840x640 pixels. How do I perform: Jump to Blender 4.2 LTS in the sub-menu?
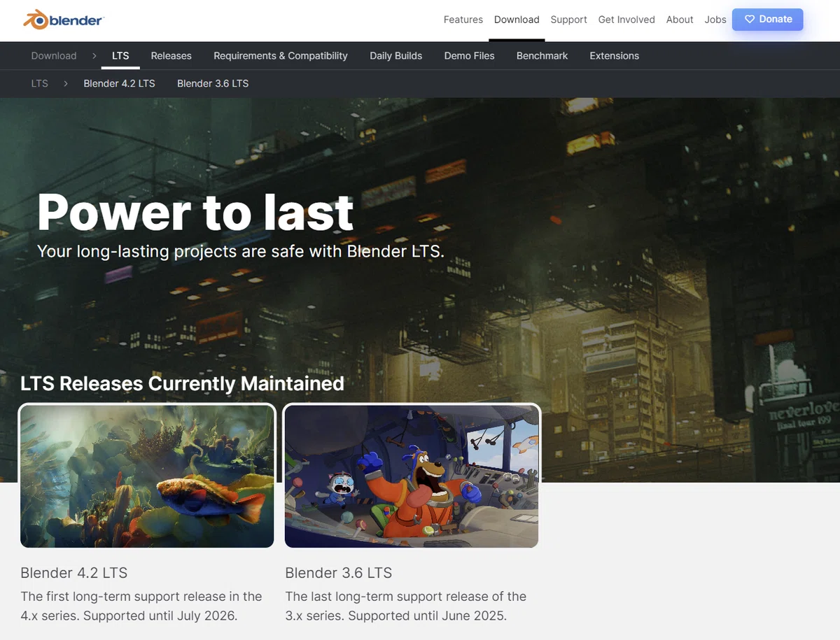coord(119,83)
